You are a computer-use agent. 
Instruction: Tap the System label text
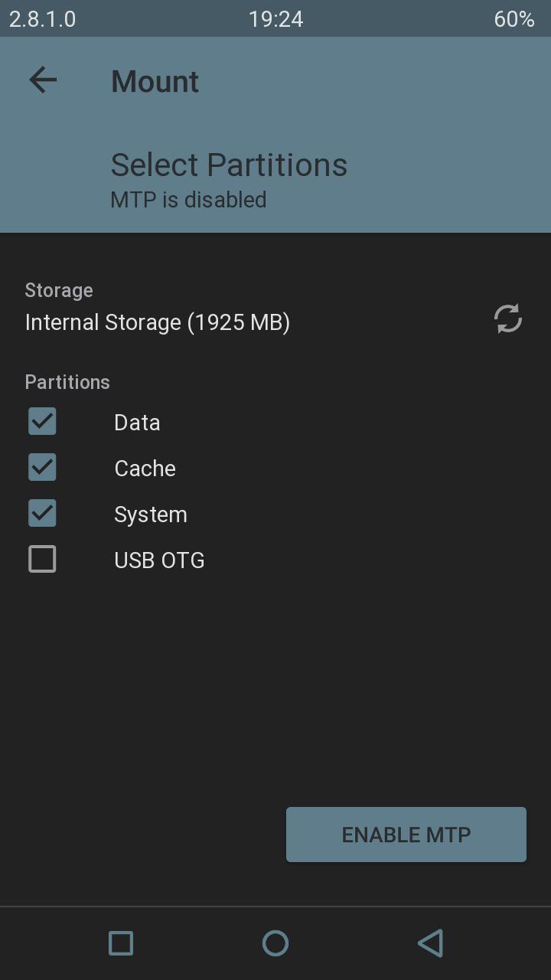click(151, 514)
